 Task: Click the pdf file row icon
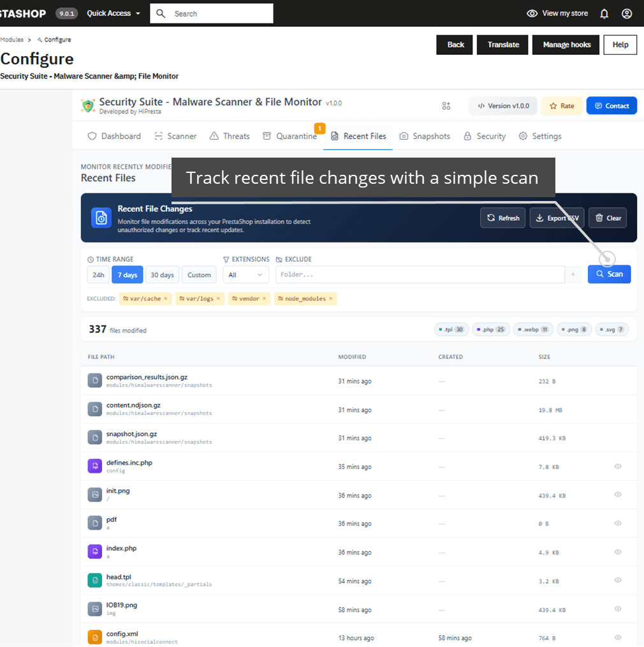pos(95,523)
